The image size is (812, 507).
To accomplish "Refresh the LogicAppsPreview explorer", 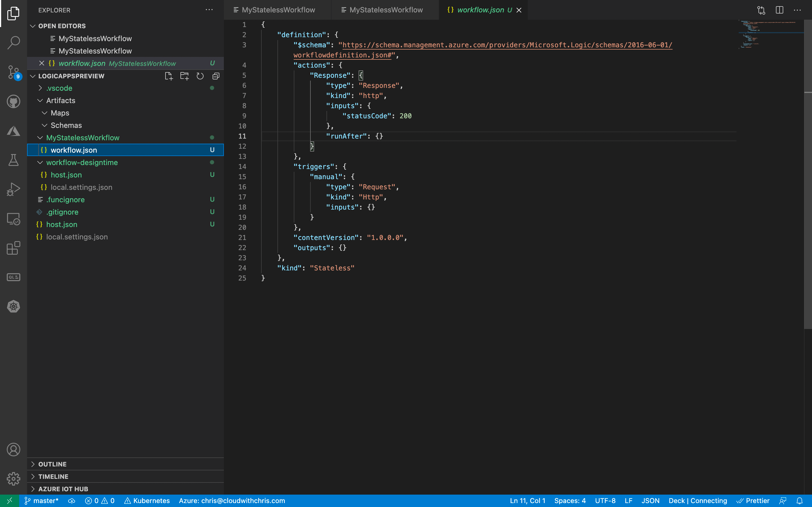I will 200,76.
